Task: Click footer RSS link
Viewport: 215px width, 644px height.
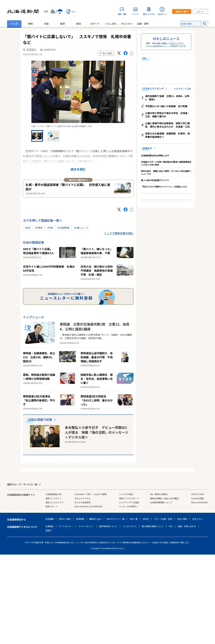Action: (171, 526)
